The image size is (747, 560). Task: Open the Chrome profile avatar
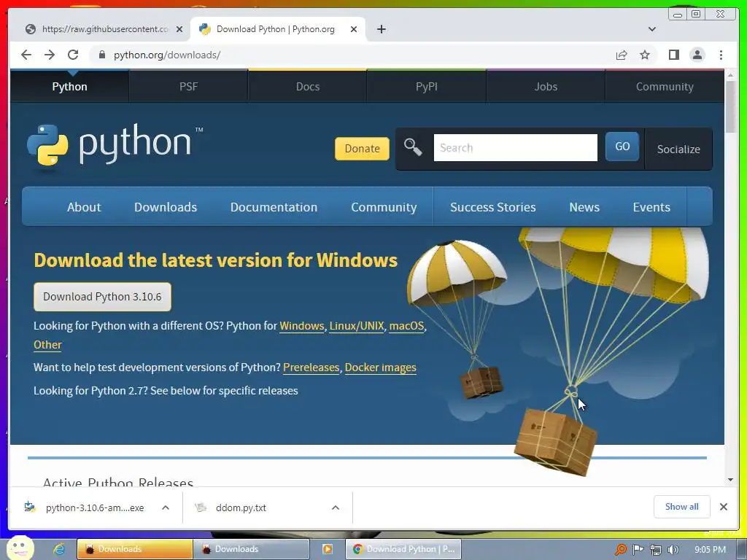pyautogui.click(x=697, y=55)
